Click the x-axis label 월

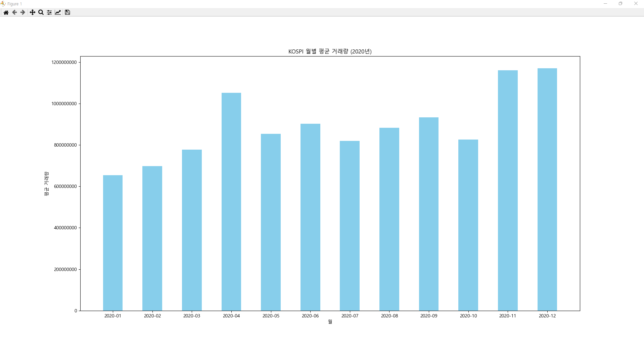(330, 322)
